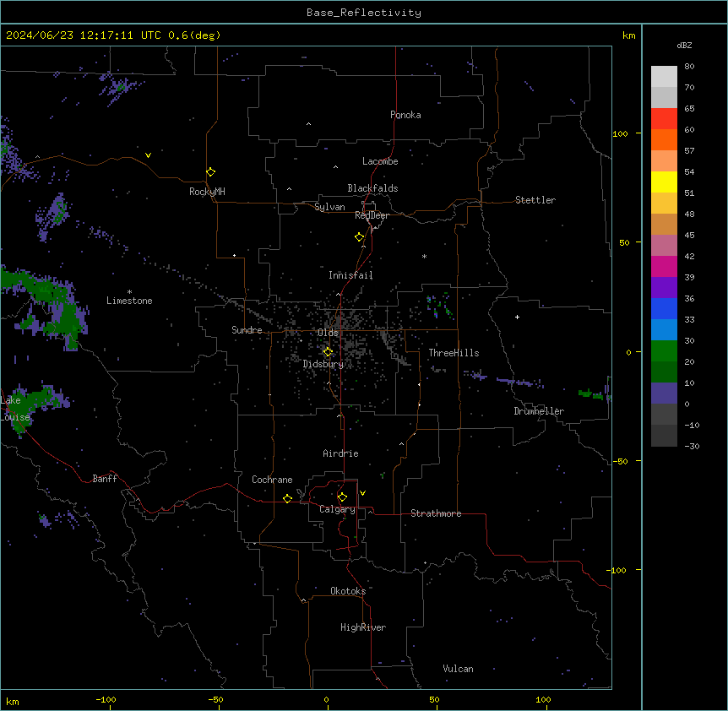Select the pink 42-45 dBZ legend swatch
Viewport: 728px width, 711px height.
pyautogui.click(x=664, y=246)
